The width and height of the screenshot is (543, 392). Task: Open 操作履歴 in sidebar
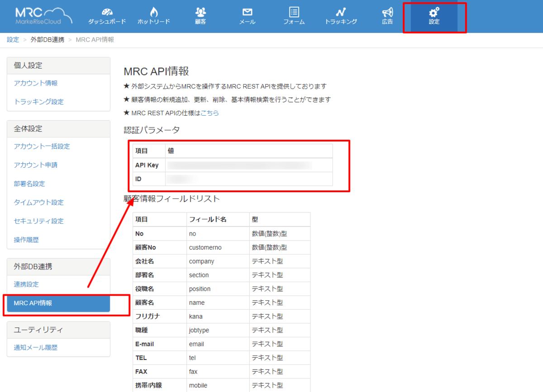click(26, 240)
